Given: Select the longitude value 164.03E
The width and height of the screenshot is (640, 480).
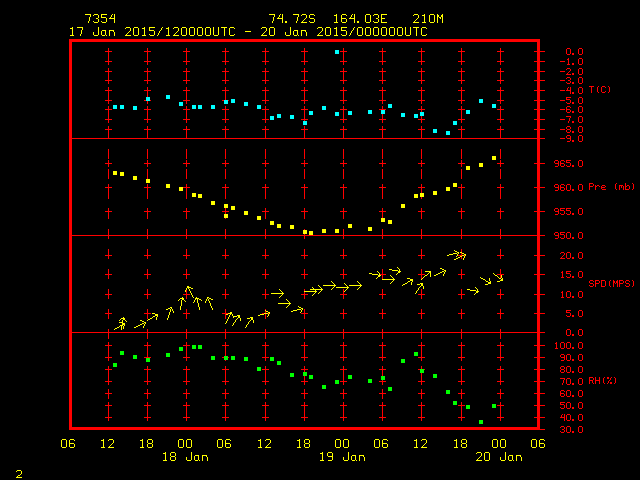Looking at the screenshot, I should point(360,19).
